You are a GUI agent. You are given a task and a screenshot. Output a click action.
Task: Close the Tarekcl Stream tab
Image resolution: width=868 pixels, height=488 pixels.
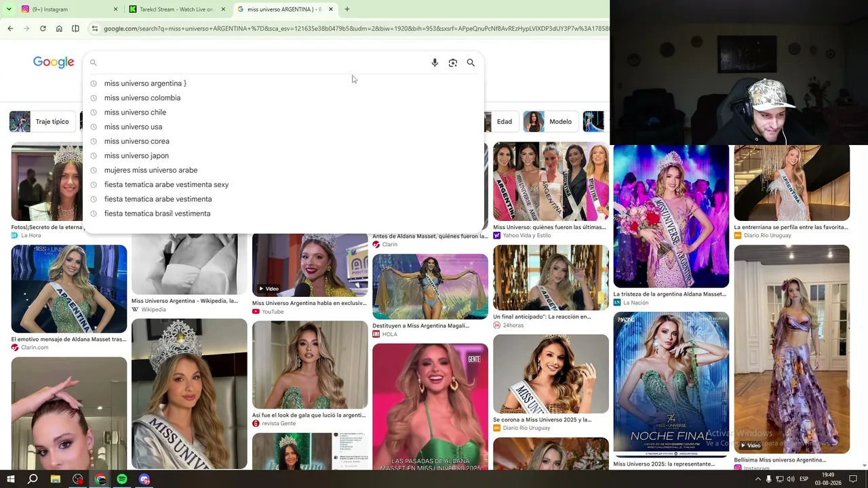point(223,9)
